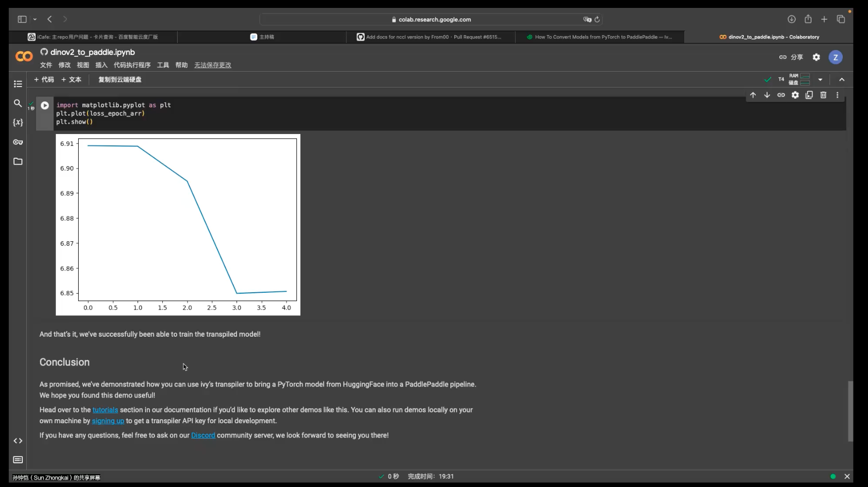The image size is (868, 487).
Task: Delete the current cell with trash icon
Action: click(x=823, y=95)
